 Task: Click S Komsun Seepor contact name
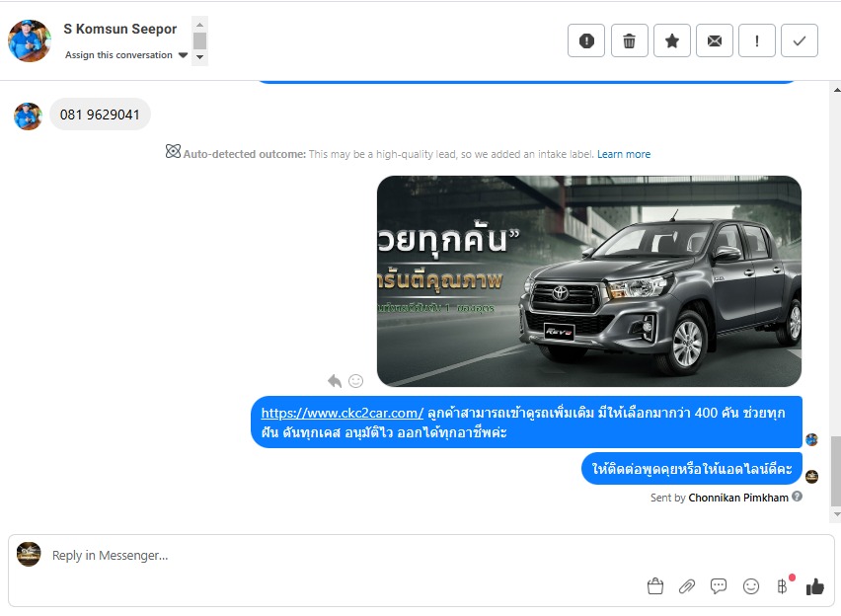(x=119, y=29)
